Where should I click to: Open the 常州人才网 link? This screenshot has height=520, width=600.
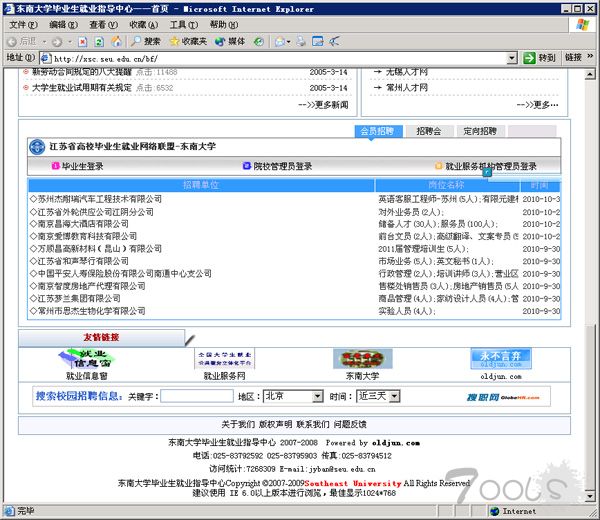point(407,88)
